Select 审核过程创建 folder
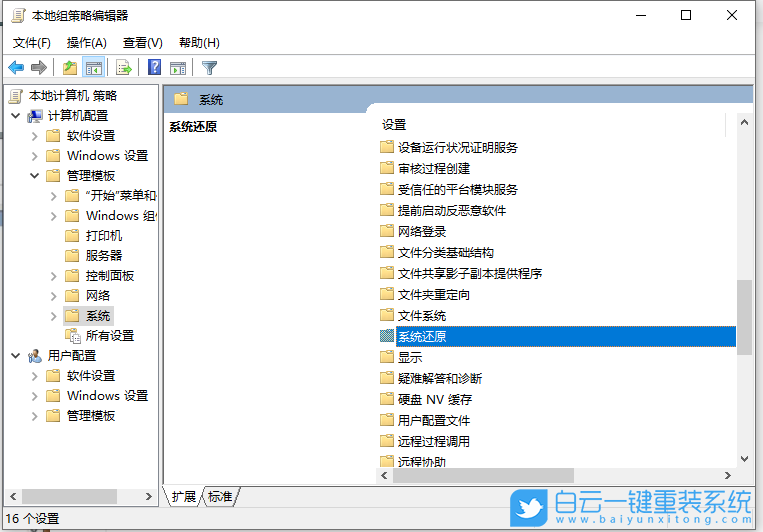The image size is (763, 532). coord(434,168)
